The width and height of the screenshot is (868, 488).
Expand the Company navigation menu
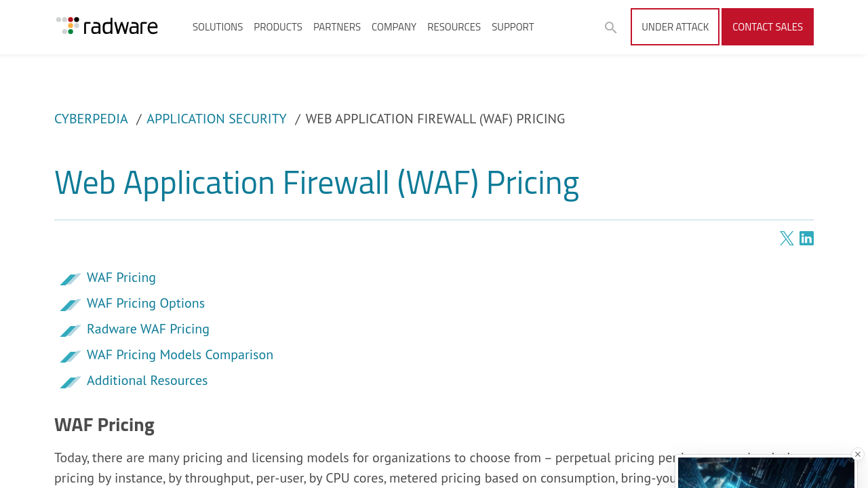click(x=394, y=27)
